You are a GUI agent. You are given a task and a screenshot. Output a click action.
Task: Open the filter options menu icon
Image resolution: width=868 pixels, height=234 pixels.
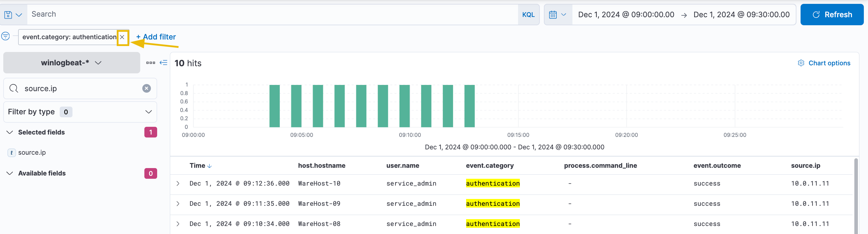(x=5, y=36)
